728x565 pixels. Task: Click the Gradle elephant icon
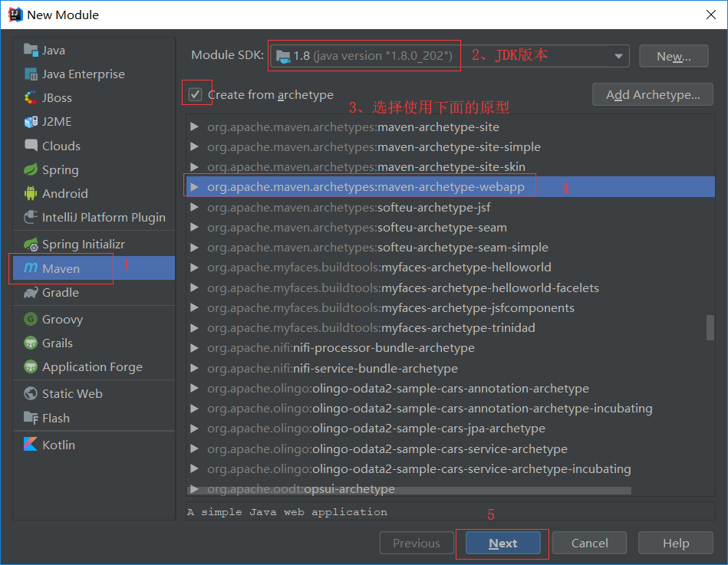(x=31, y=292)
